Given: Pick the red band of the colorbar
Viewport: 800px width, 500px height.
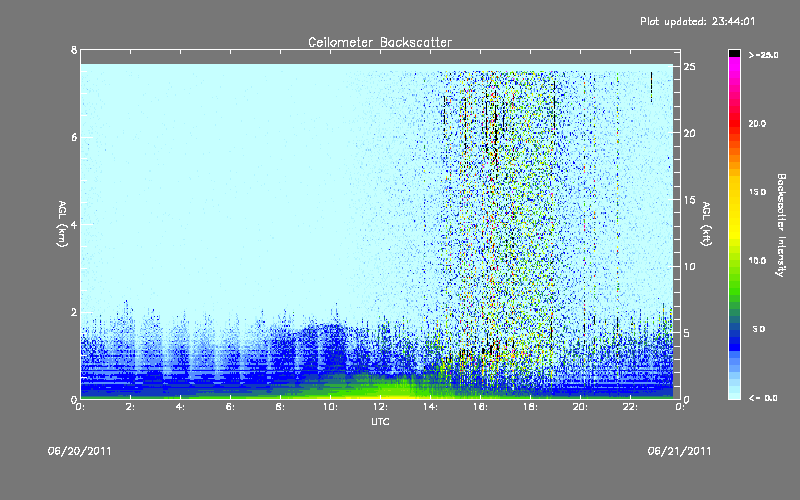Looking at the screenshot, I should pos(734,122).
